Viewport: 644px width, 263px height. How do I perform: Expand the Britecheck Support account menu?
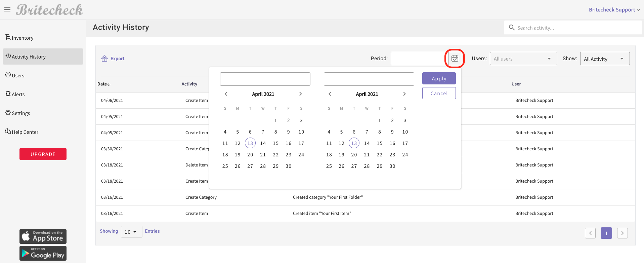click(614, 10)
